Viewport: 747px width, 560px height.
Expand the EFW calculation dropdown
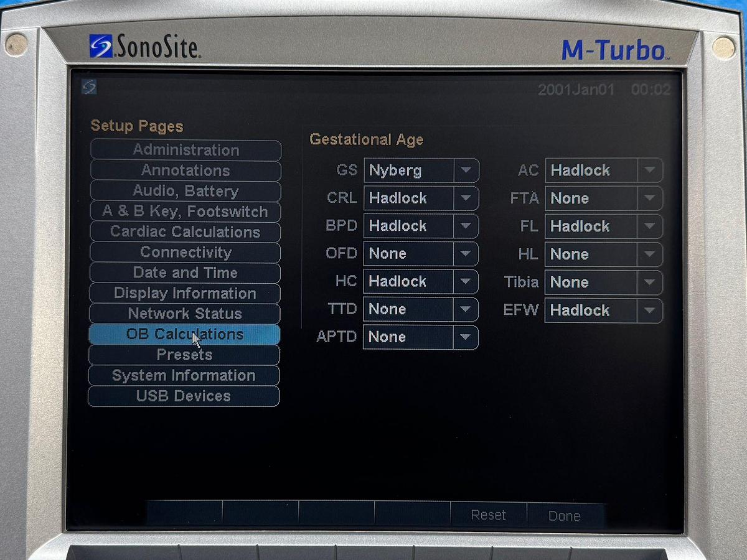[650, 310]
